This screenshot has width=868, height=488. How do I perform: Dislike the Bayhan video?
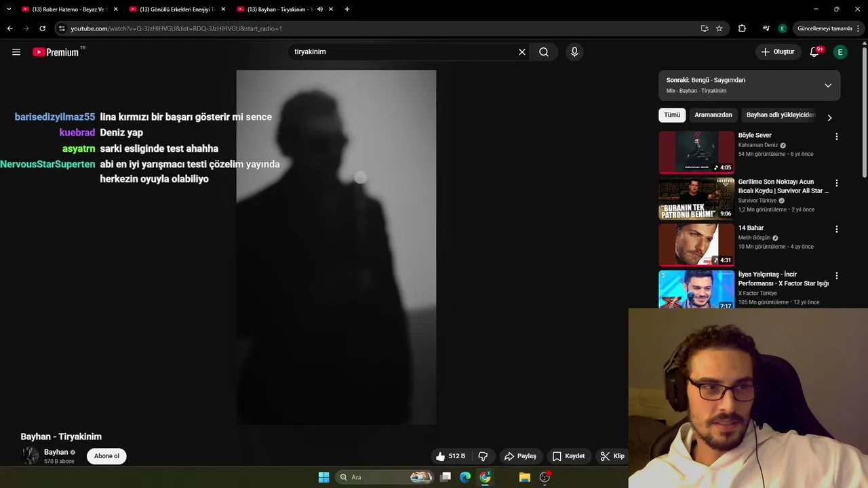coord(483,456)
